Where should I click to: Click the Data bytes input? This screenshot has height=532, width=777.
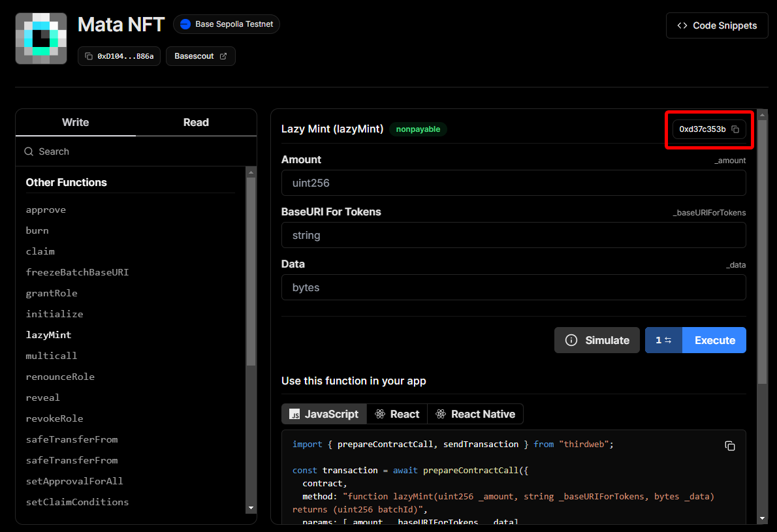(x=513, y=287)
